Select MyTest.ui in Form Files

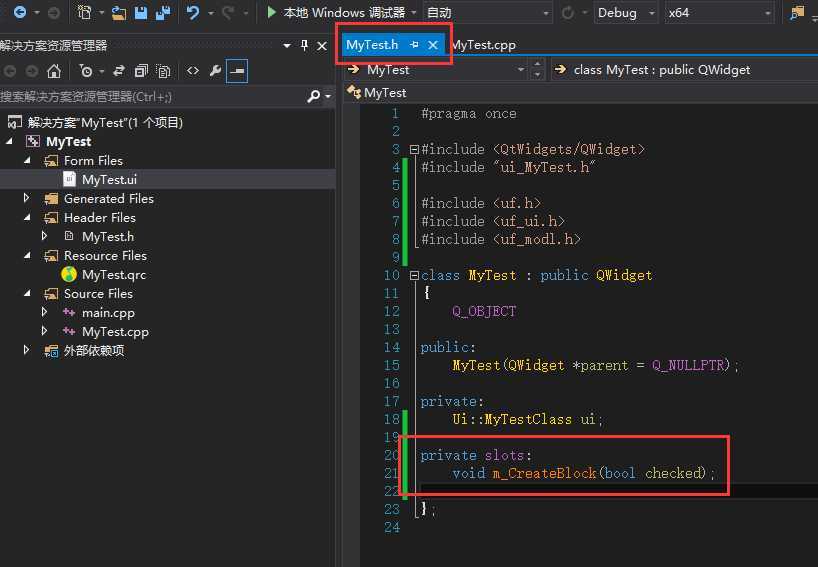109,179
